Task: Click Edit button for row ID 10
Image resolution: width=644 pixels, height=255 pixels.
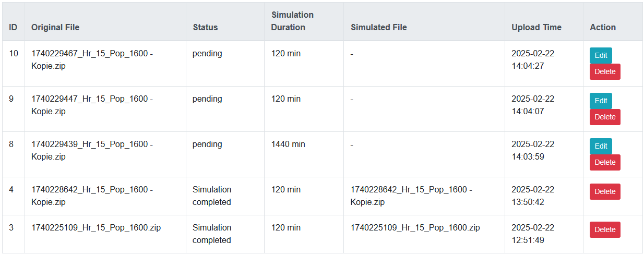Action: tap(601, 55)
